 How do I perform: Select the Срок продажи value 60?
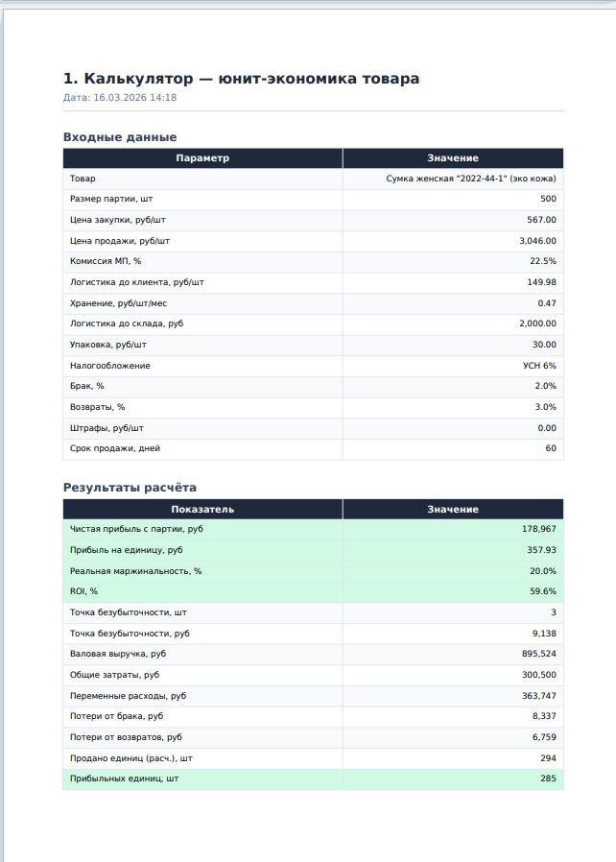coord(551,448)
